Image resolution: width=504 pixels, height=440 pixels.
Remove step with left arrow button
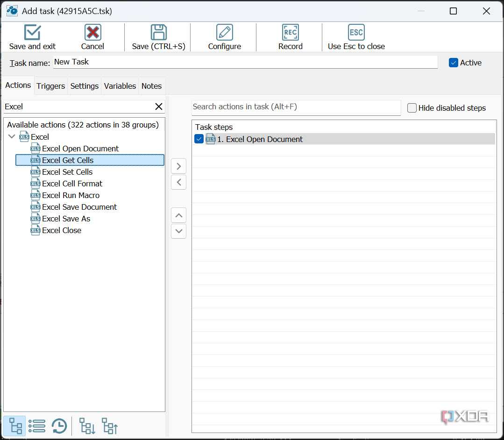tap(179, 182)
